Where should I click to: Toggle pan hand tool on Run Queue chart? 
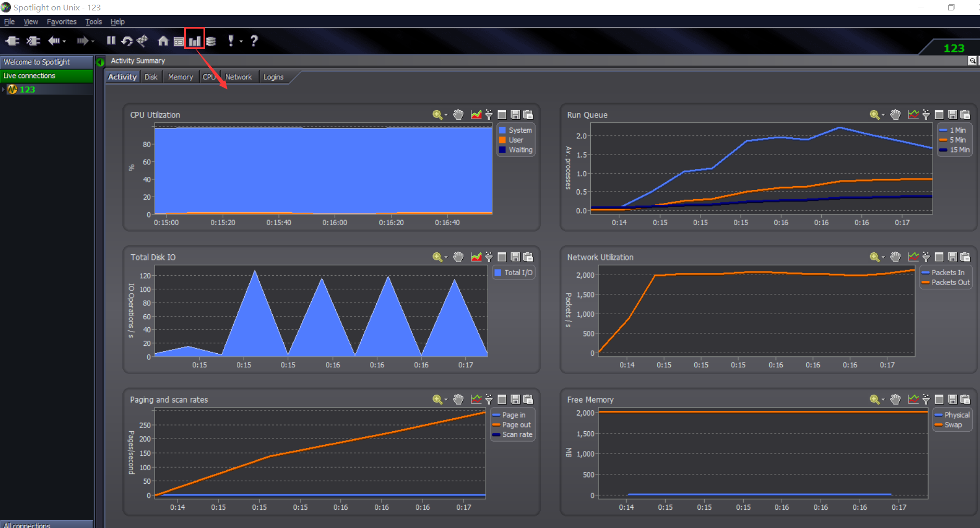point(895,114)
